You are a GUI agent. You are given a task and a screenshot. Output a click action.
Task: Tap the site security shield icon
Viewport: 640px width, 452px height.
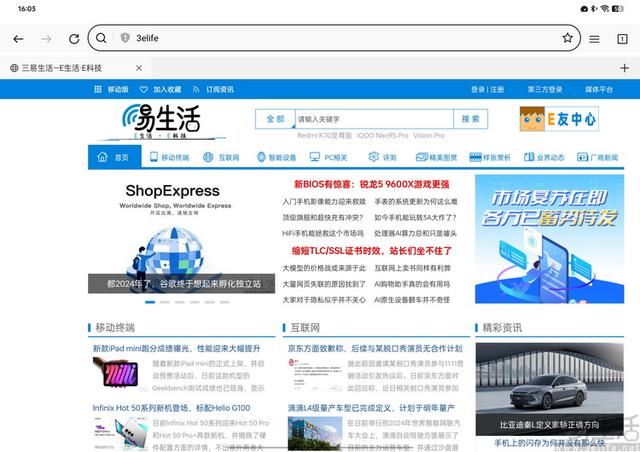coord(125,38)
